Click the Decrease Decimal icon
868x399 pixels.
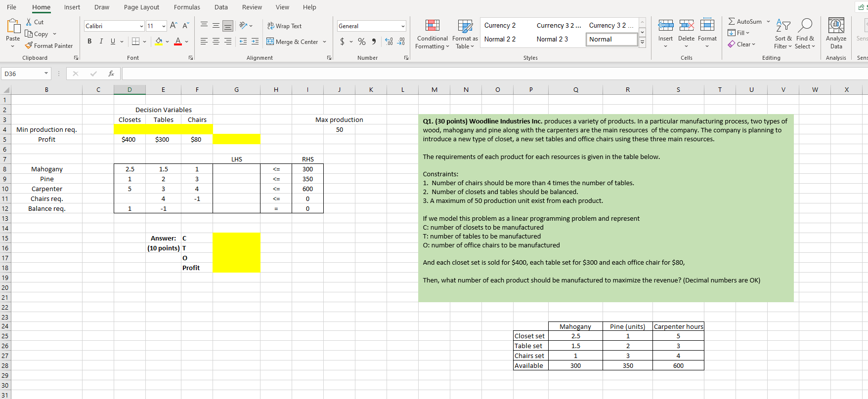(401, 41)
